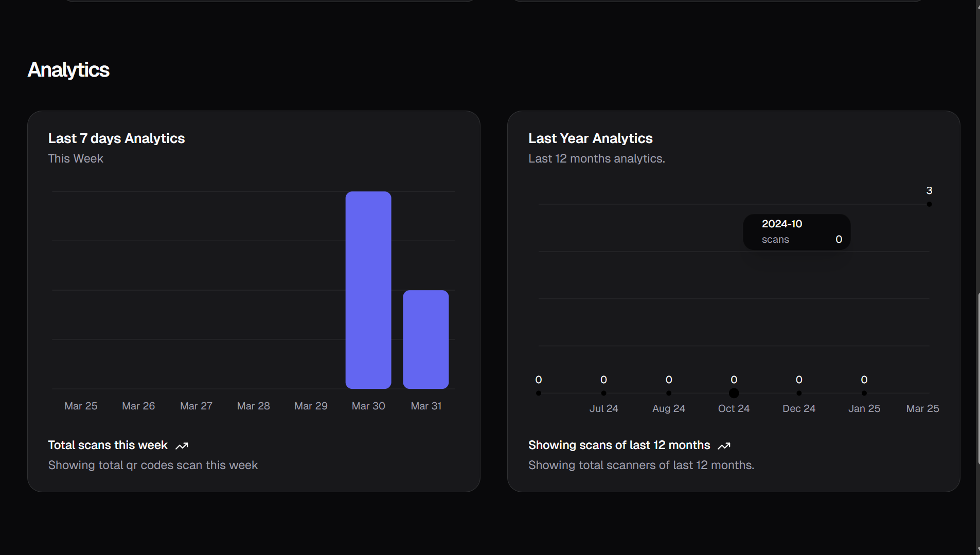Image resolution: width=980 pixels, height=555 pixels.
Task: Click the Mar 30 axis label
Action: click(368, 406)
